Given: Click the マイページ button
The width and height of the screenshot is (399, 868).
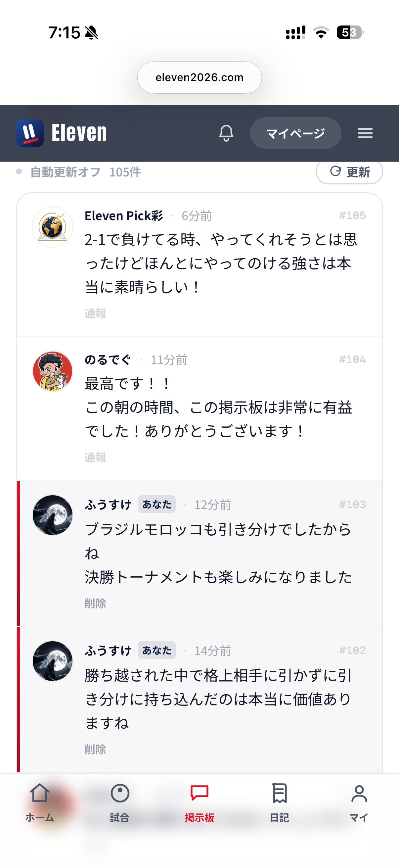Looking at the screenshot, I should click(x=295, y=133).
